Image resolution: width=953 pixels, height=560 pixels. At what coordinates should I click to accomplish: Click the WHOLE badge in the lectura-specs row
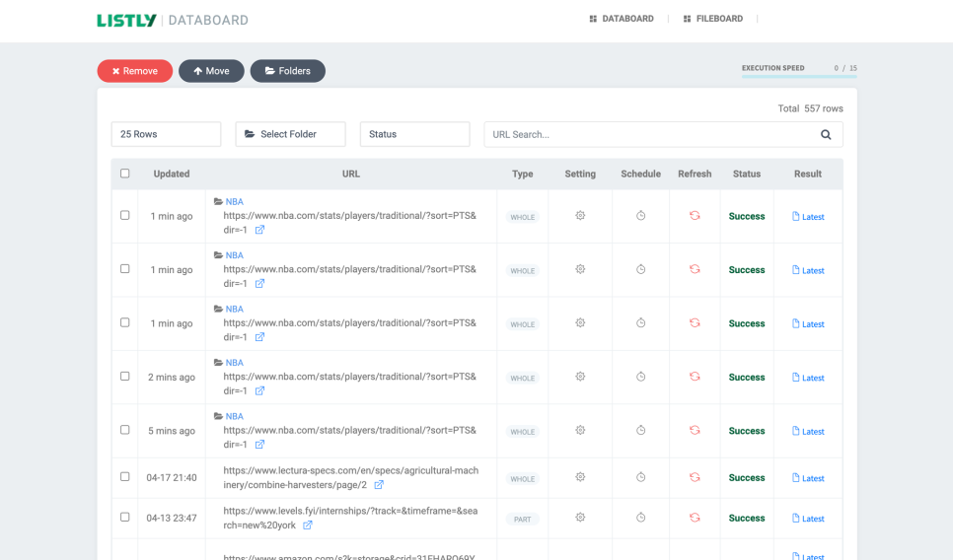click(522, 479)
